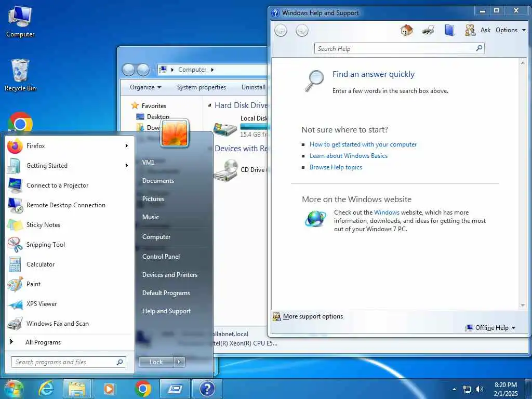Screen dimensions: 532x399
Task: Open Browse Help book icon
Action: tap(449, 30)
